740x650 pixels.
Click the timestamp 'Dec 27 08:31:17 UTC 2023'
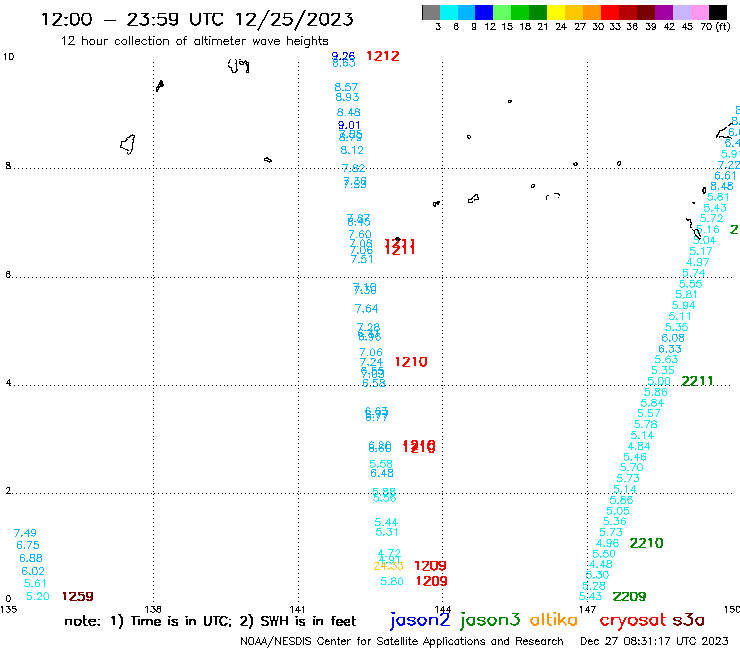tap(654, 641)
